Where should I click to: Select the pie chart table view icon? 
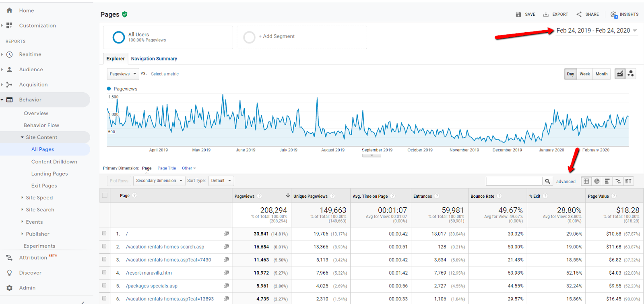(597, 181)
